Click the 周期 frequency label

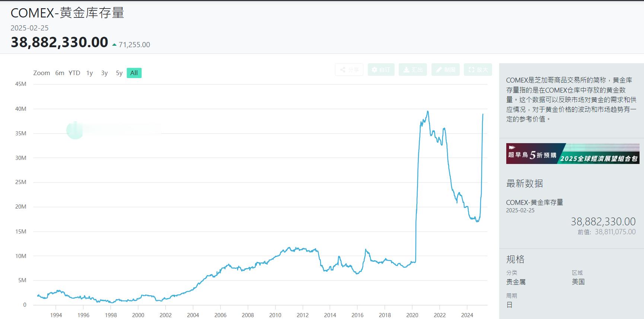click(511, 296)
